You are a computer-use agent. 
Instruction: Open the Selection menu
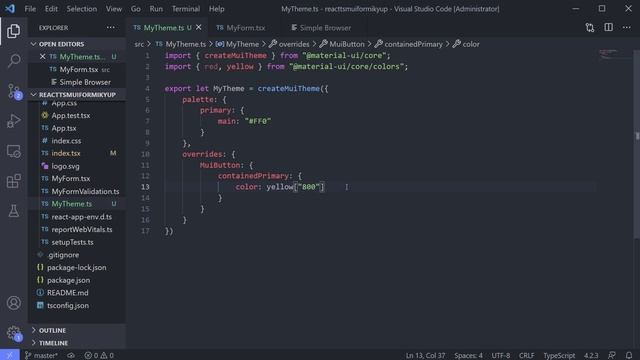tap(82, 9)
